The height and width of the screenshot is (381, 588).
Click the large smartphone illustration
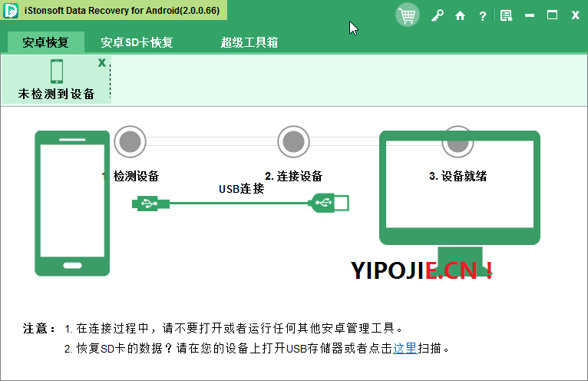(x=71, y=203)
